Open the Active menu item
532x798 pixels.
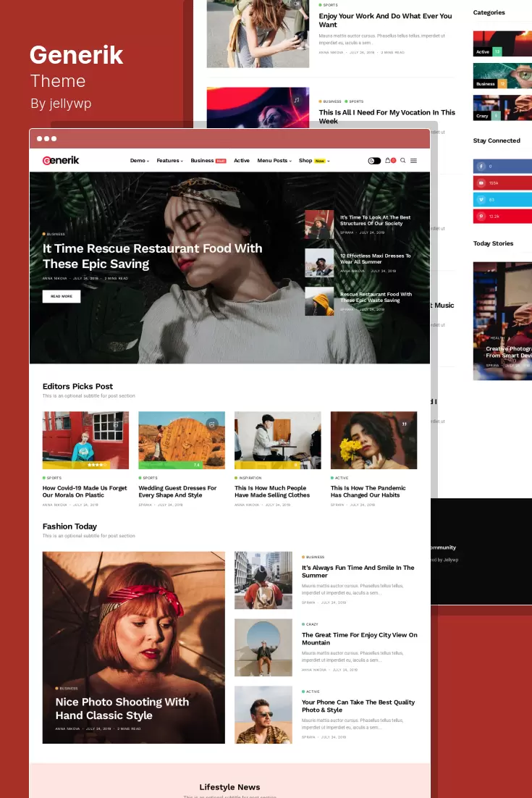coord(242,161)
